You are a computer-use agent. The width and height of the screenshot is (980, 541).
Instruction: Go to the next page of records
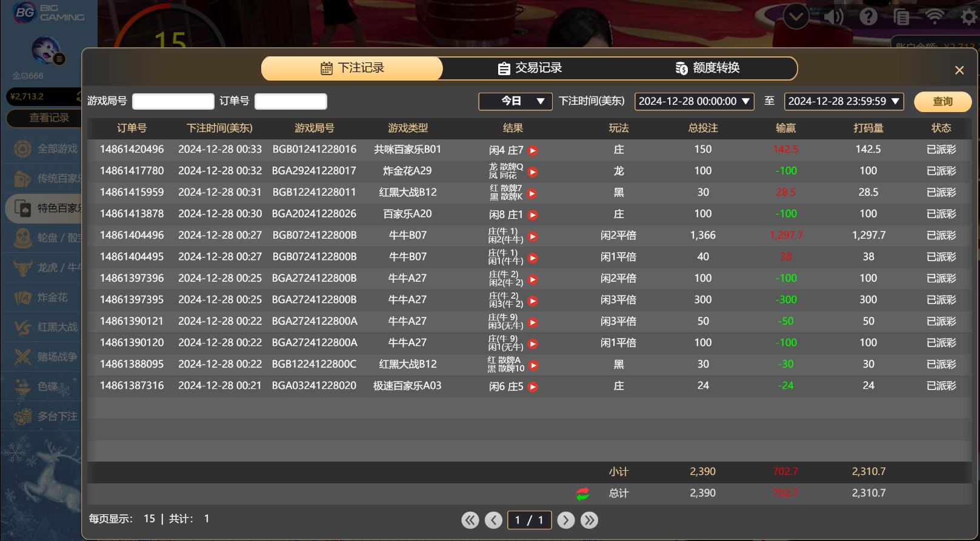point(565,520)
